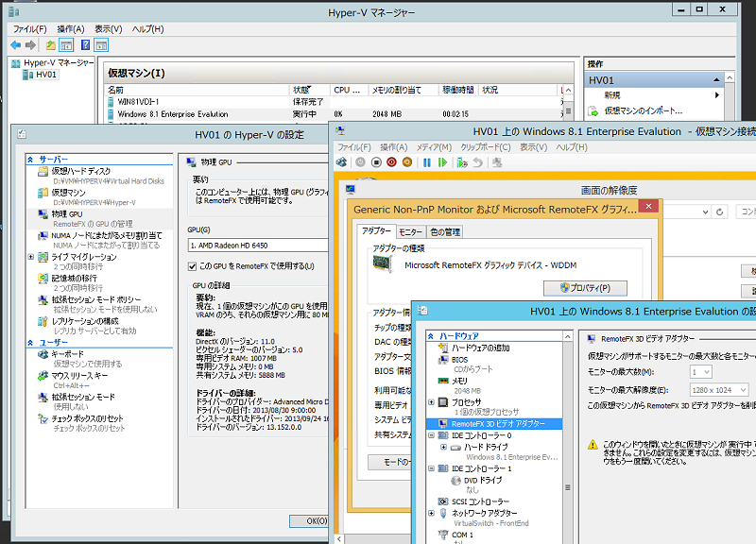Expand 新規 submenu arrow in actions pane
The width and height of the screenshot is (756, 544).
[717, 95]
